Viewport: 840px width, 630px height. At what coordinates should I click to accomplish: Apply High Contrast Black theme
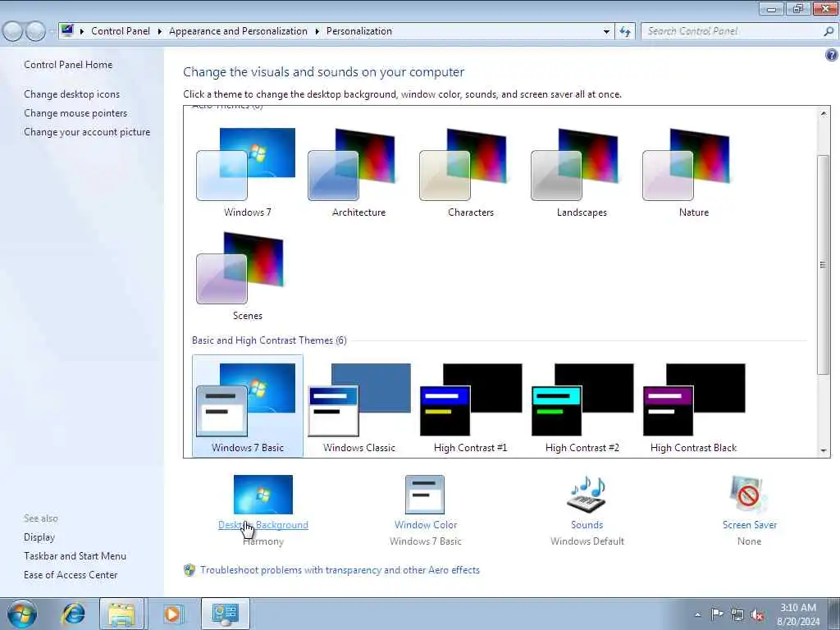(x=693, y=406)
